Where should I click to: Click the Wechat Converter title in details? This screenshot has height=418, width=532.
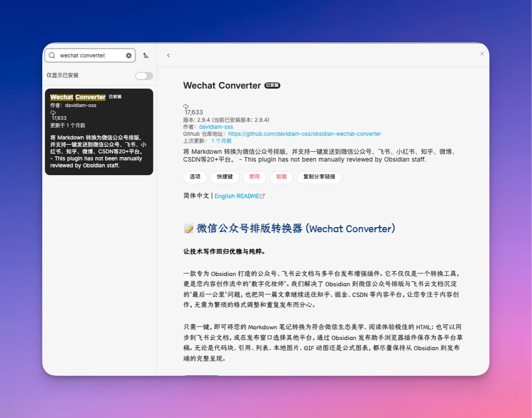click(222, 85)
